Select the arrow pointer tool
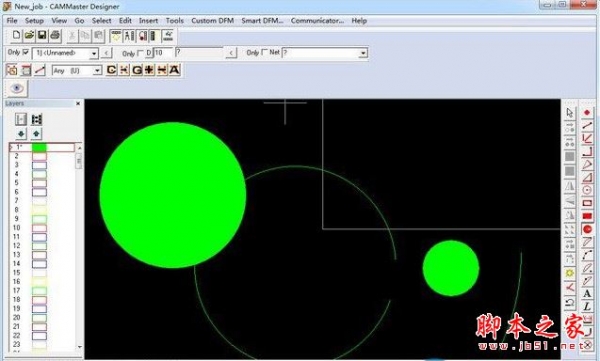The width and height of the screenshot is (600, 361). point(570,113)
